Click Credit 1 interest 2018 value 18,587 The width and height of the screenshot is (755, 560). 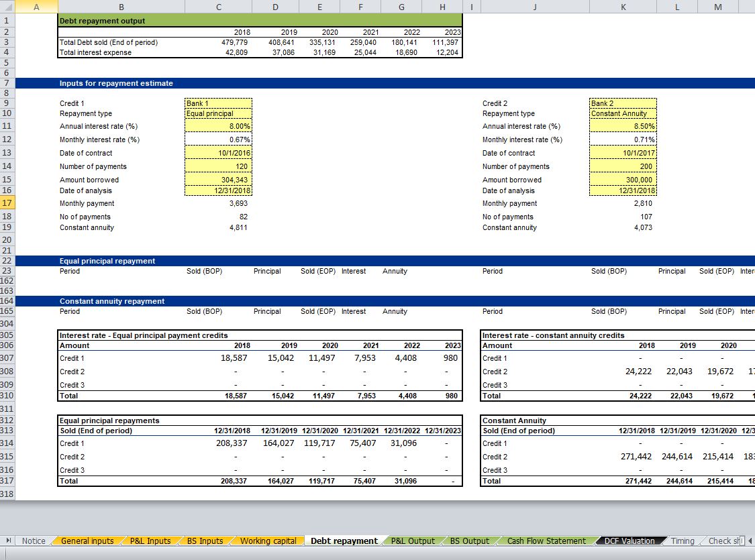coord(234,358)
